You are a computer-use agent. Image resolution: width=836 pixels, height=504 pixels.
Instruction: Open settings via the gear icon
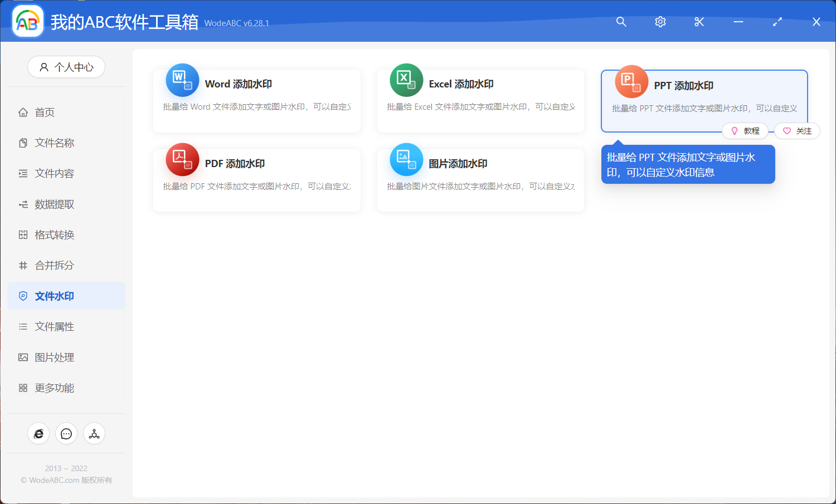tap(660, 22)
